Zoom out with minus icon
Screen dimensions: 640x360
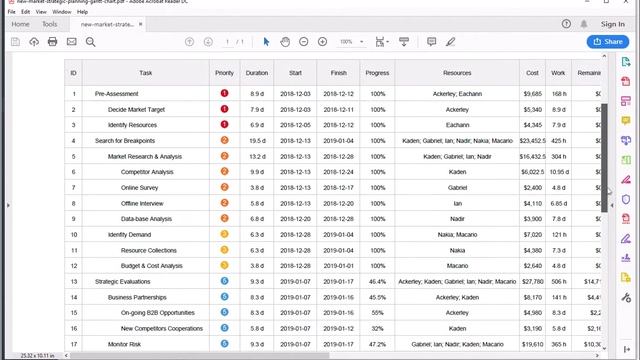pos(304,42)
